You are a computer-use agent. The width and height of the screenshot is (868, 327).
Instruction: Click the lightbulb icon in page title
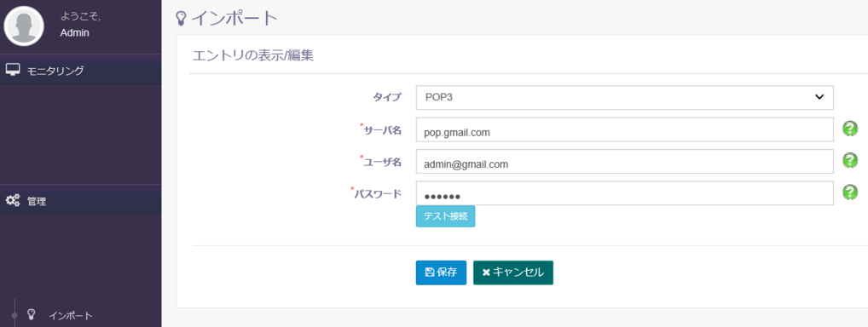point(180,18)
